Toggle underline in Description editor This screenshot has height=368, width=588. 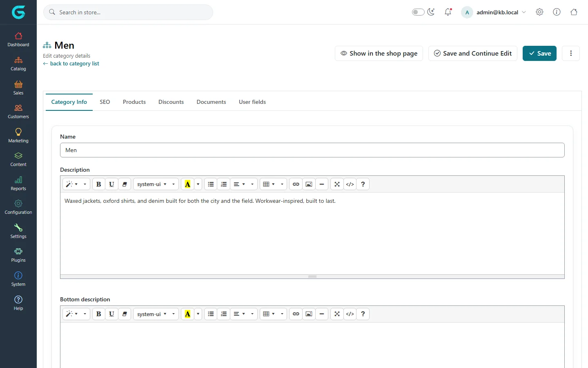(111, 184)
